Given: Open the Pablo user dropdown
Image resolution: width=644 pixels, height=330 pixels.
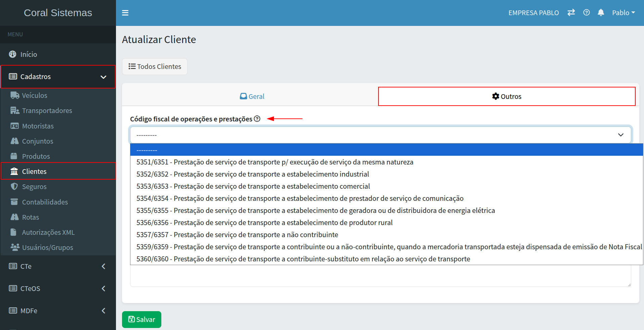Looking at the screenshot, I should [x=623, y=13].
